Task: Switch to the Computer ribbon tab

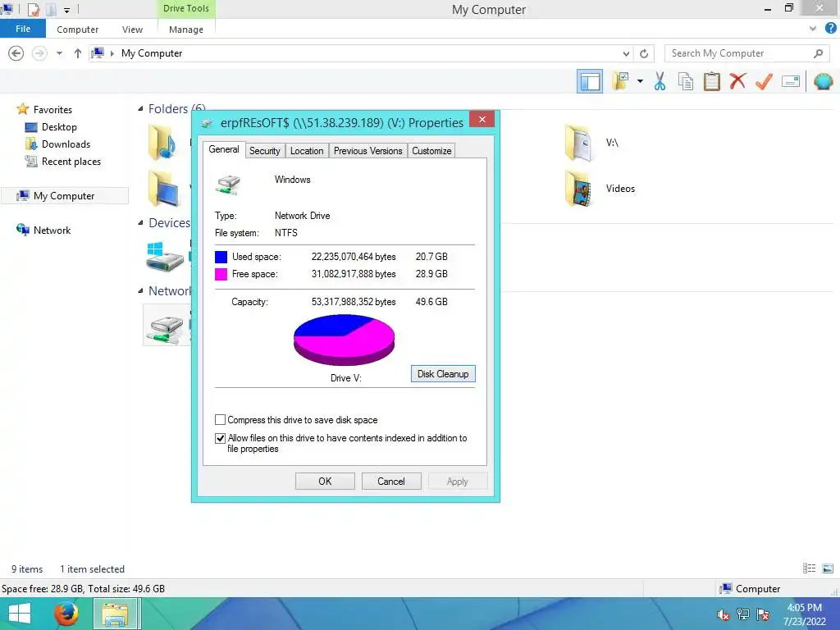Action: [78, 30]
